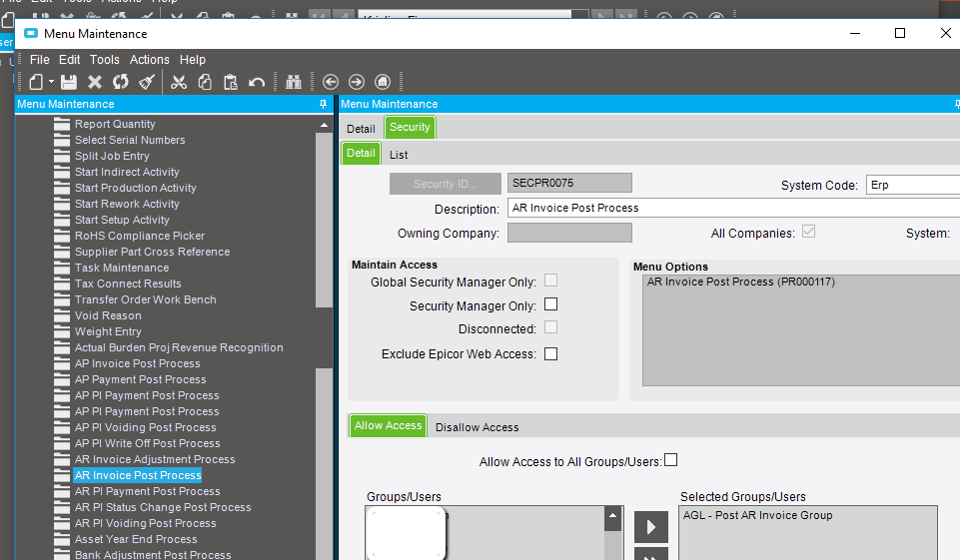Open the New button dropdown arrow
Image resolution: width=960 pixels, height=560 pixels.
click(x=51, y=82)
